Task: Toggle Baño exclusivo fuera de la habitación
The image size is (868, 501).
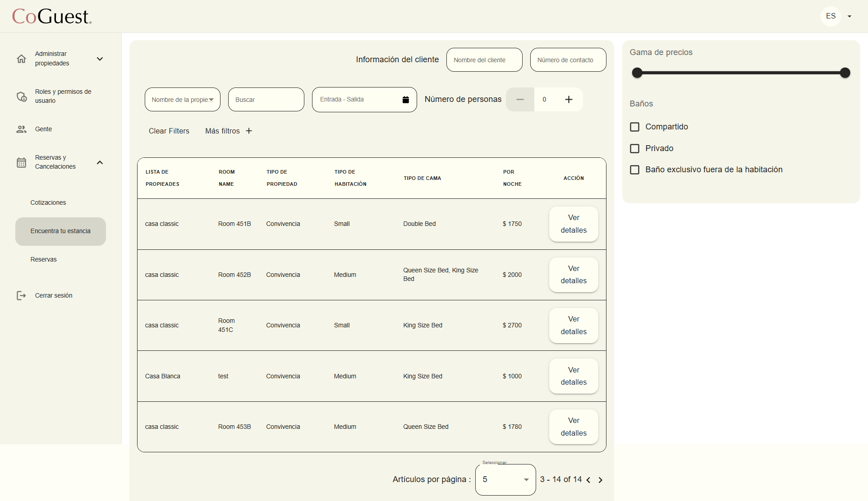Action: pyautogui.click(x=634, y=170)
